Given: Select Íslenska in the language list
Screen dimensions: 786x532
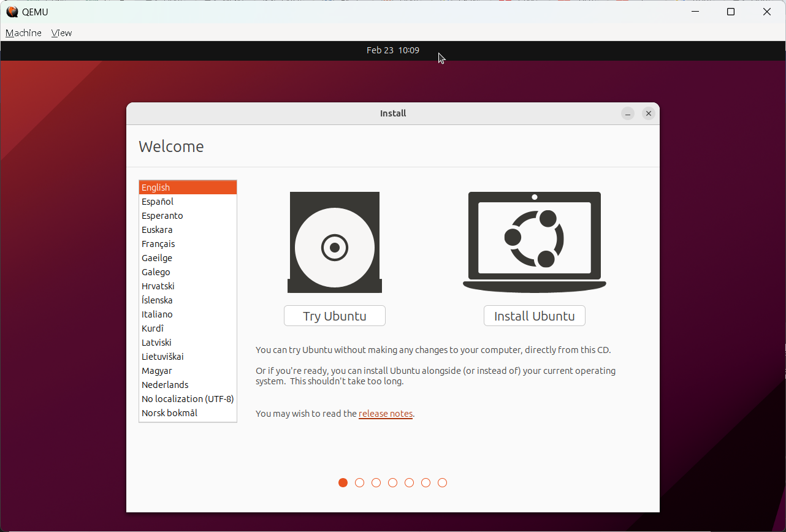Looking at the screenshot, I should [x=188, y=300].
